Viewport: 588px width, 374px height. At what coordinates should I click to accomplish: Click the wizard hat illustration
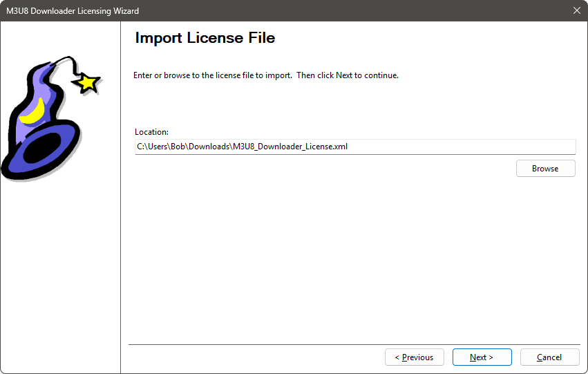coord(51,118)
